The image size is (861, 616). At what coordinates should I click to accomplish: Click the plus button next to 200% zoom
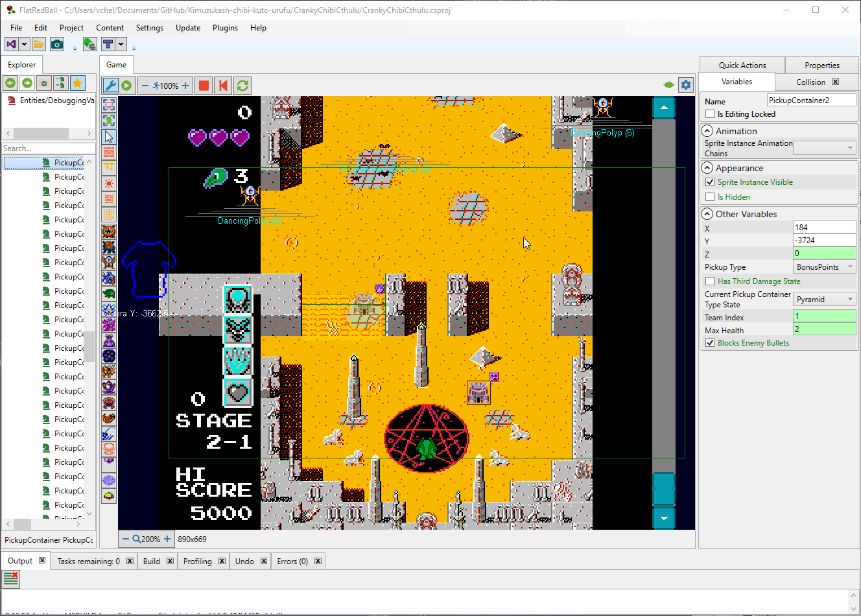167,539
